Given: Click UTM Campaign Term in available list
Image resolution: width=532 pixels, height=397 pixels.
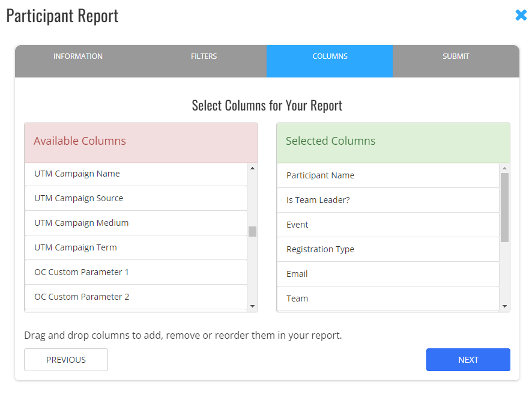Looking at the screenshot, I should coord(136,247).
